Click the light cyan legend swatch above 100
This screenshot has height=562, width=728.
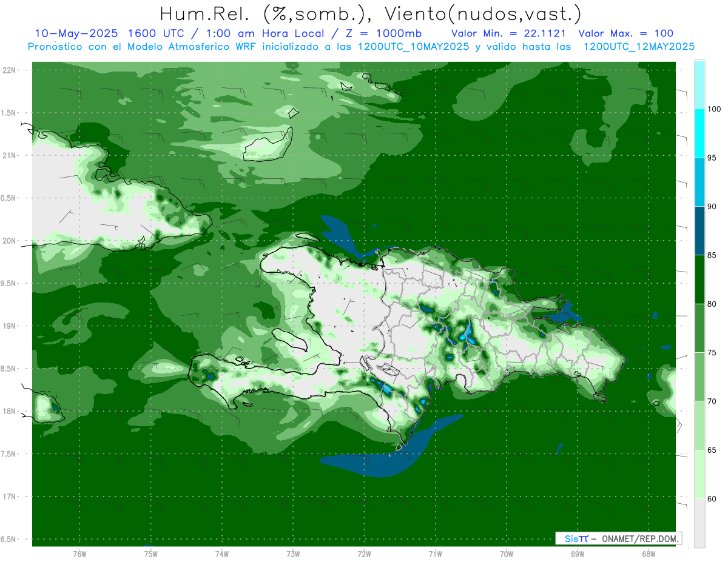coord(699,85)
